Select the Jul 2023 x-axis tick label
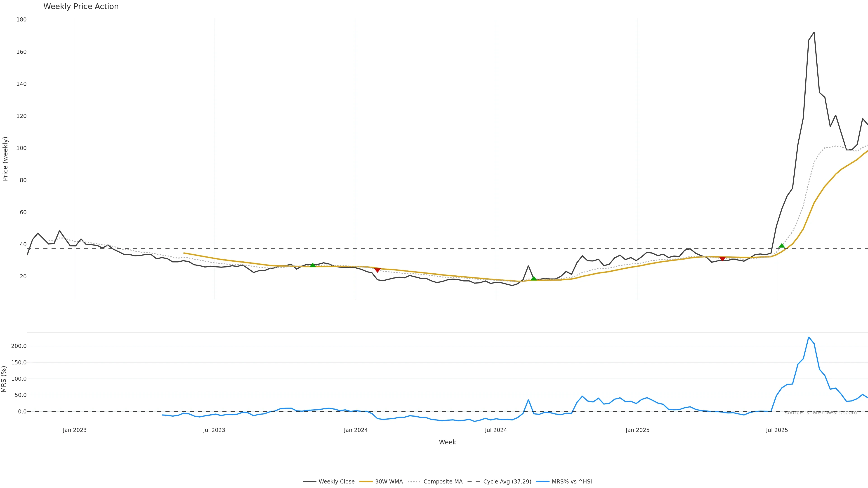868x488 pixels. 214,430
